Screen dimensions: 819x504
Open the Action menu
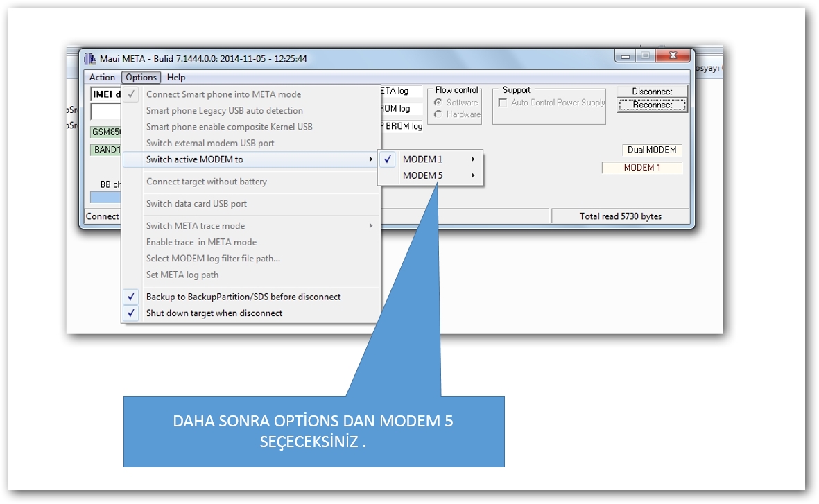[x=102, y=78]
